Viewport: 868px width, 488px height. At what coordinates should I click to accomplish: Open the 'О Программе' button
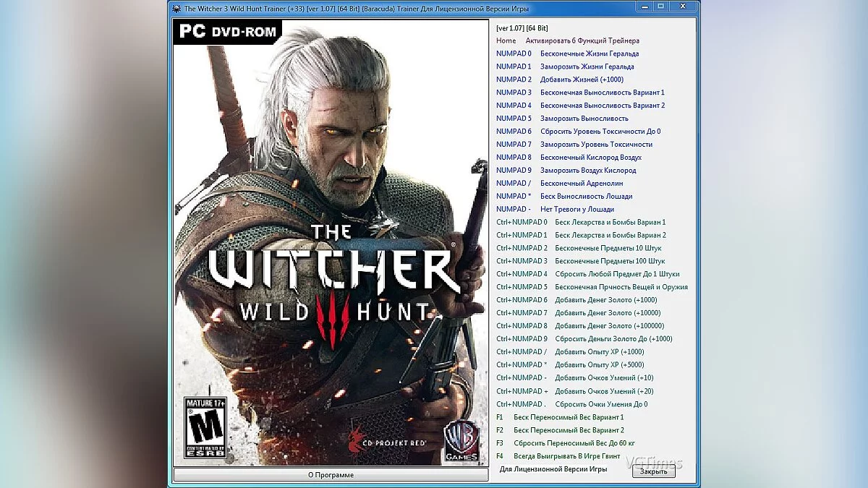coord(331,475)
